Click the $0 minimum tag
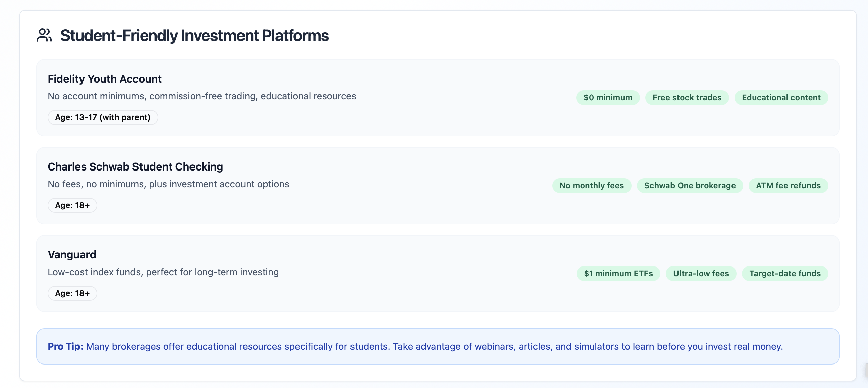 pos(607,97)
